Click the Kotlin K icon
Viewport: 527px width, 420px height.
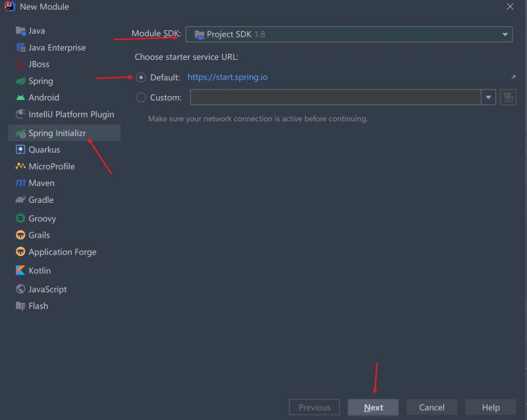click(x=20, y=271)
